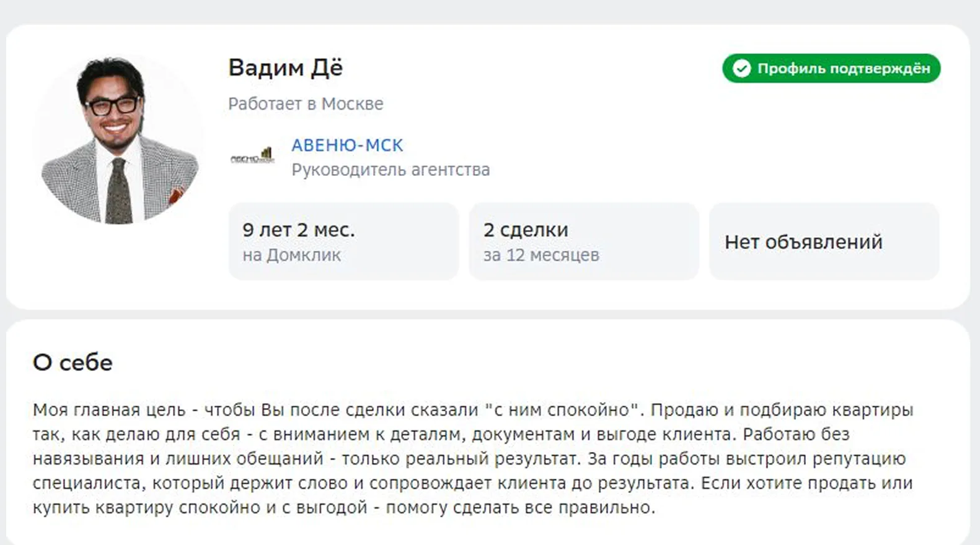
Task: Click the name heading "Вадим Дё"
Action: pyautogui.click(x=285, y=68)
